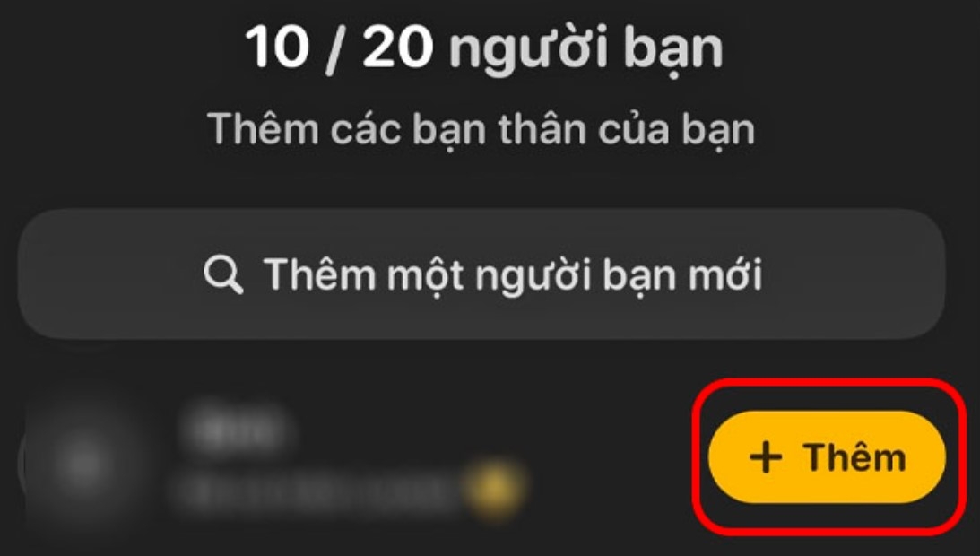Focus the 'Thêm một người bạn mới' field
This screenshot has width=980, height=556.
(x=481, y=274)
